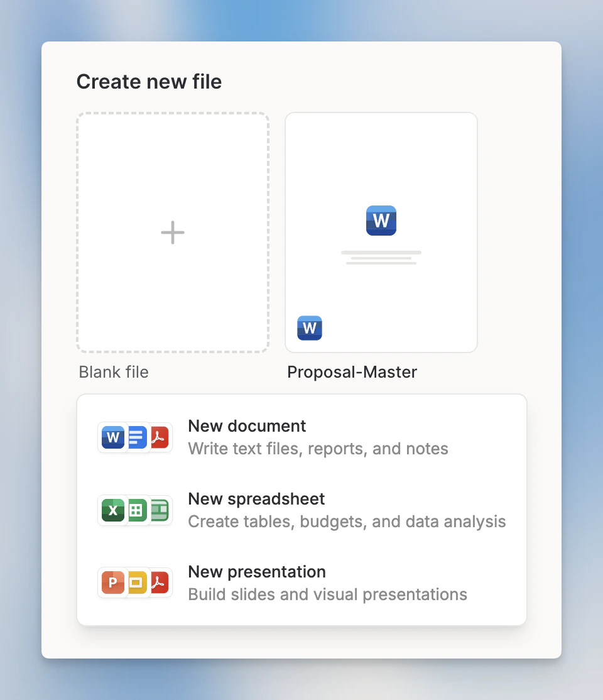This screenshot has height=700, width=603.
Task: Start a New presentation
Action: click(x=256, y=572)
